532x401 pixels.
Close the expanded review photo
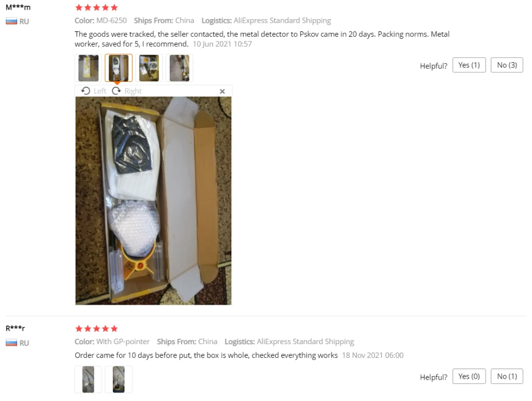click(x=222, y=91)
